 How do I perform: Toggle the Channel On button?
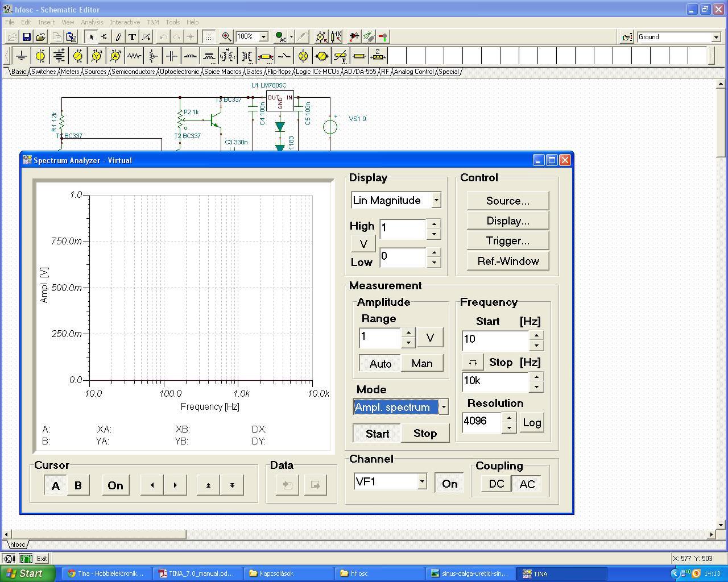(x=450, y=483)
